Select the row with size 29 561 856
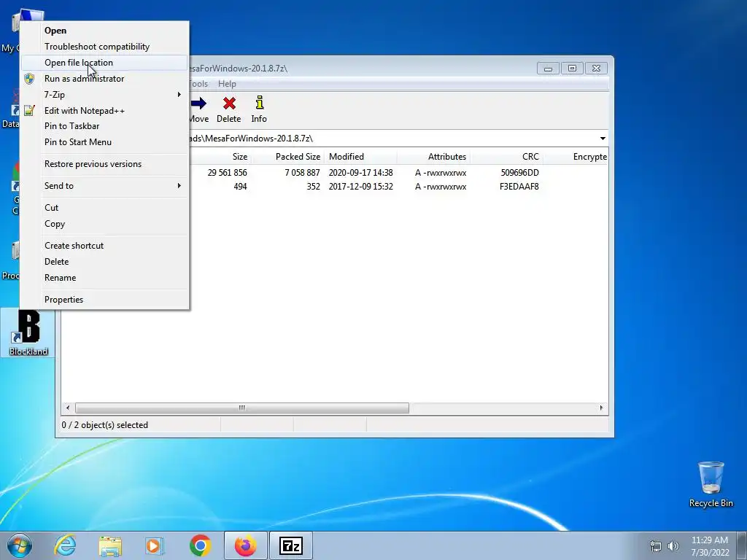This screenshot has width=747, height=560. [x=399, y=173]
